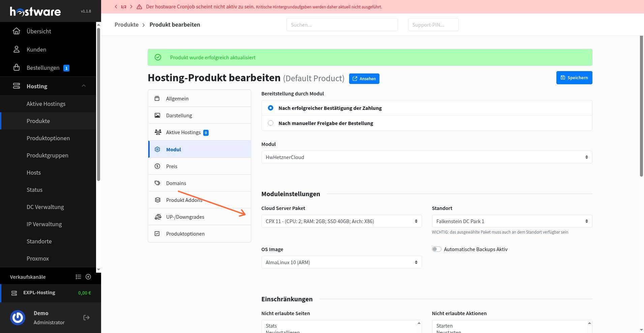Click the warning triangle icon in banner
This screenshot has height=333, width=644.
click(x=139, y=7)
